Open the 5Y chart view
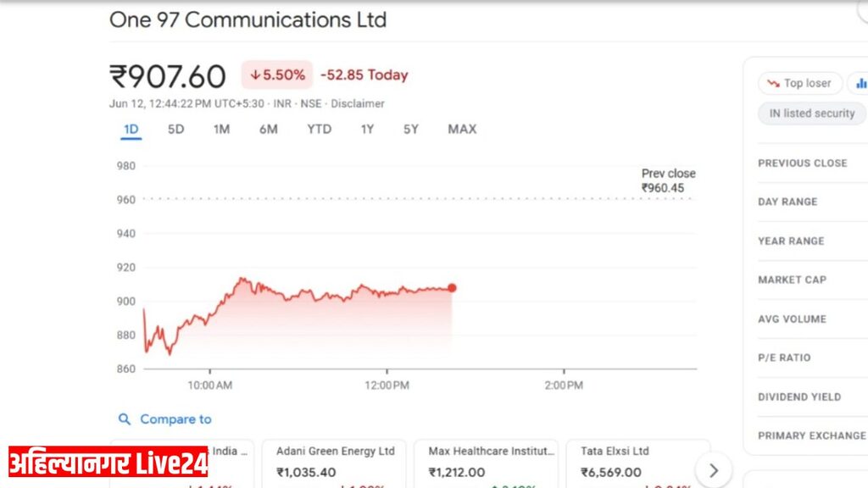868x488 pixels. (x=411, y=130)
